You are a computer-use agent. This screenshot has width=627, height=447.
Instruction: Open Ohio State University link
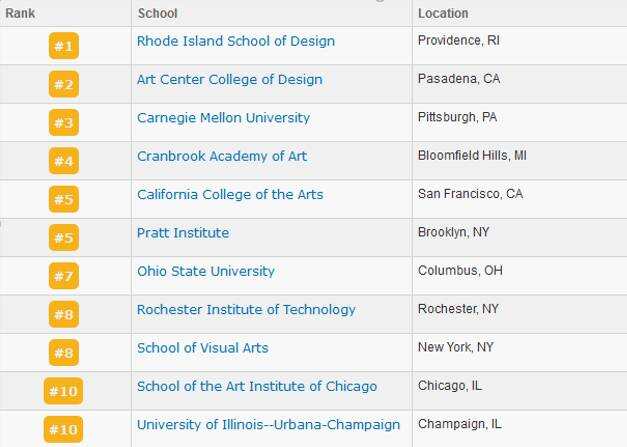[x=206, y=271]
